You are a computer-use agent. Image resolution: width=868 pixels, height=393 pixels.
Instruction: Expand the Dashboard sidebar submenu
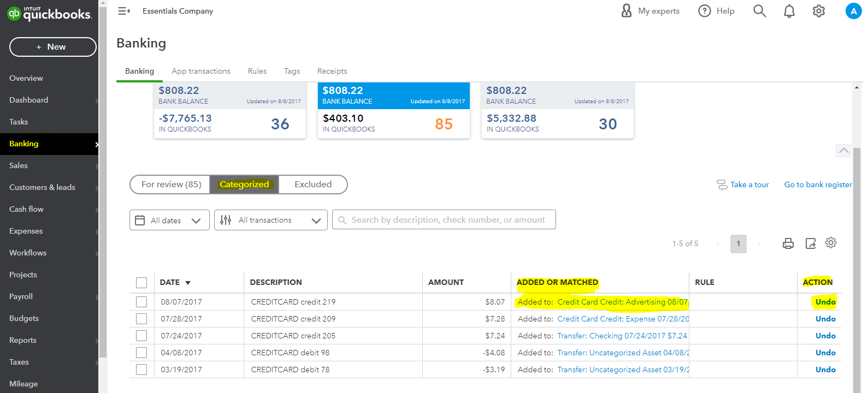(x=97, y=100)
